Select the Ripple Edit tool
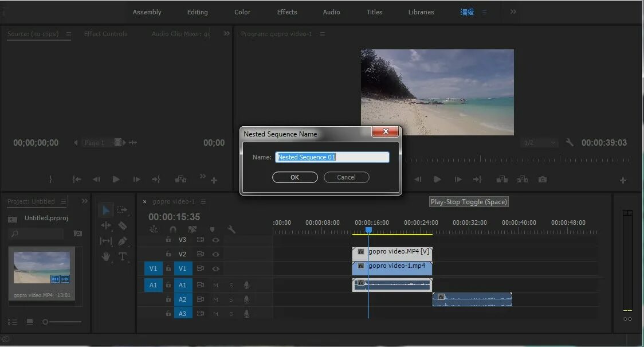The width and height of the screenshot is (644, 347). click(106, 225)
